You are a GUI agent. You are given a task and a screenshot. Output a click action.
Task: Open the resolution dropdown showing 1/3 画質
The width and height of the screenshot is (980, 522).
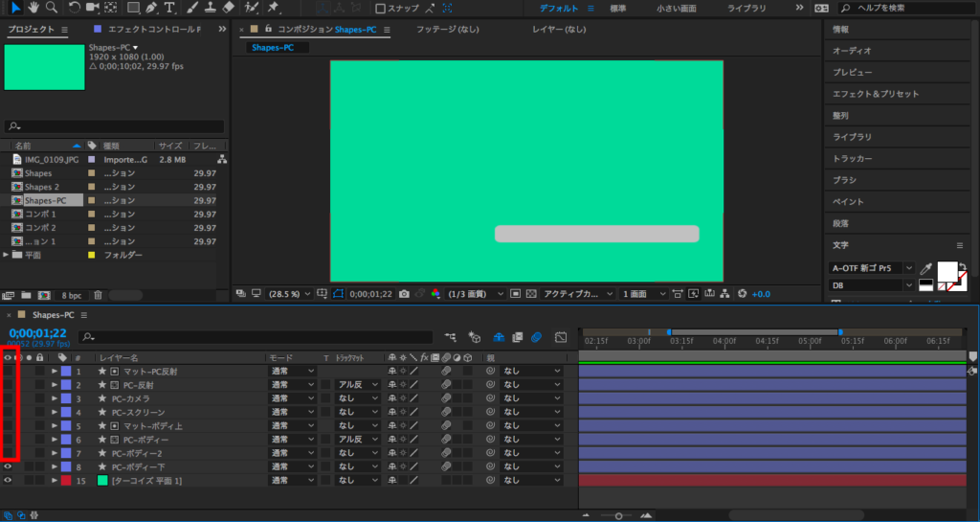pyautogui.click(x=475, y=293)
